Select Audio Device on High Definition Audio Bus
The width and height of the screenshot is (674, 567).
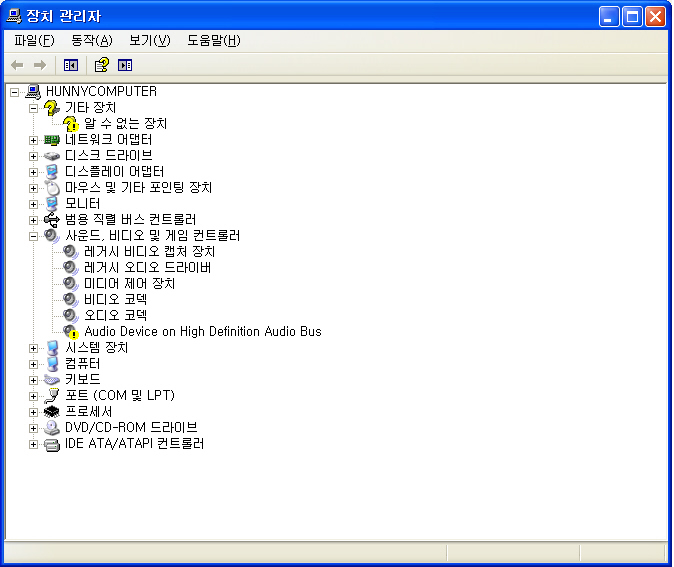(203, 332)
